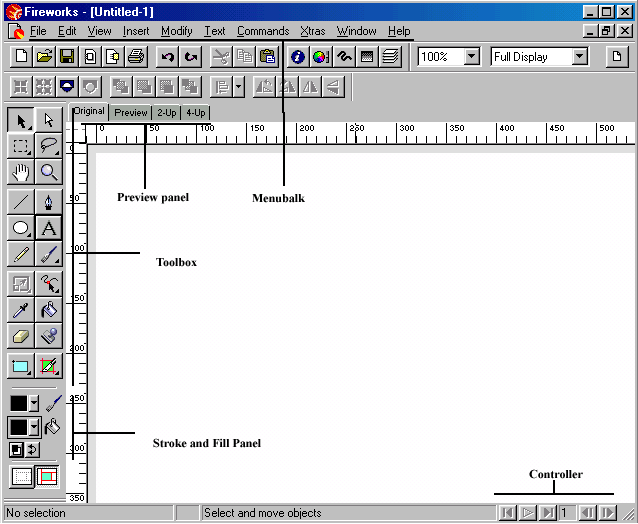Toggle Hide Slices view in the Toolbox
This screenshot has width=638, height=524.
(x=22, y=476)
